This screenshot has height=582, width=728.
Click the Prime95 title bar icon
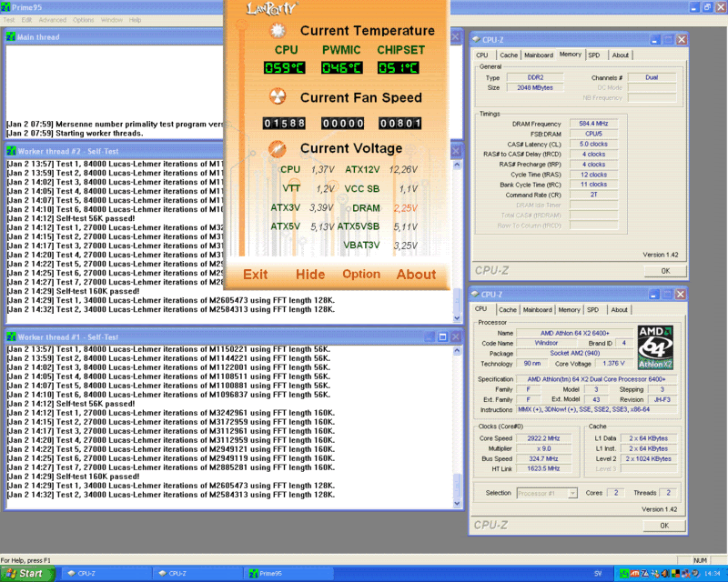click(5, 7)
